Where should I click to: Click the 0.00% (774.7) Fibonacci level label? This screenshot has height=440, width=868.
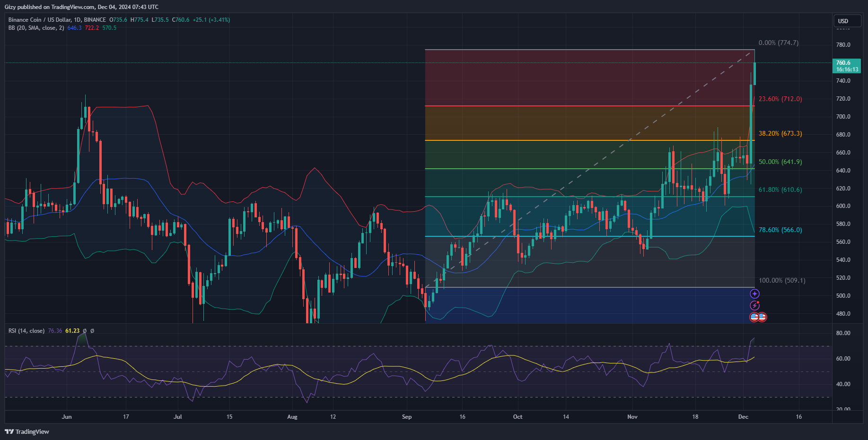[779, 43]
